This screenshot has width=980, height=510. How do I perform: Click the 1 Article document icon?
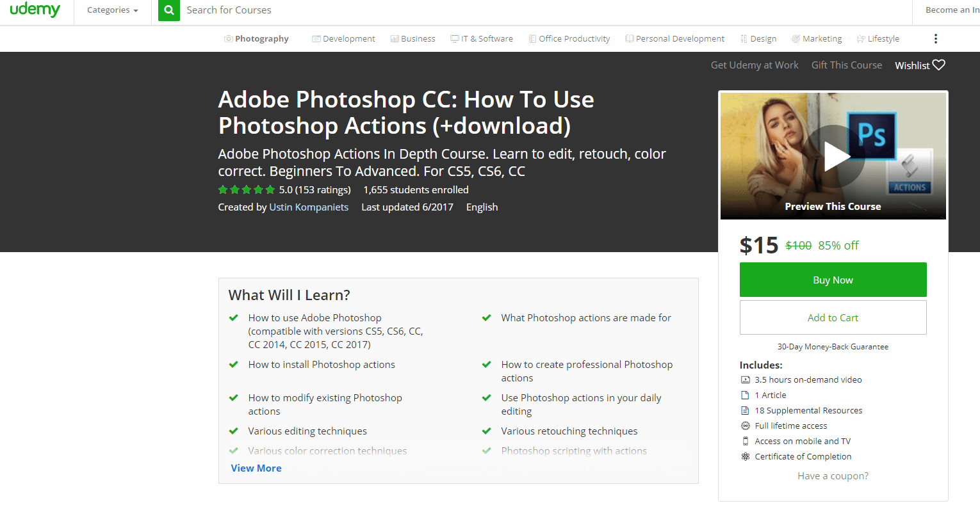tap(745, 395)
